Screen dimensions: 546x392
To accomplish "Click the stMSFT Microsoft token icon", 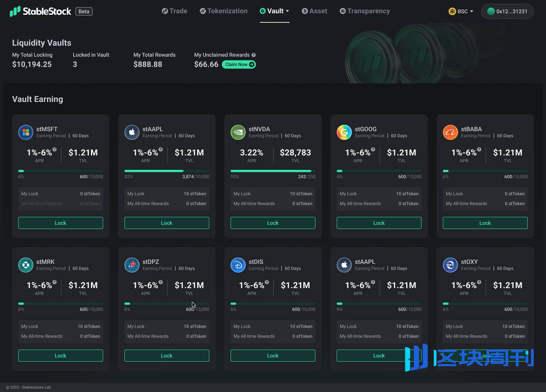I will point(26,132).
